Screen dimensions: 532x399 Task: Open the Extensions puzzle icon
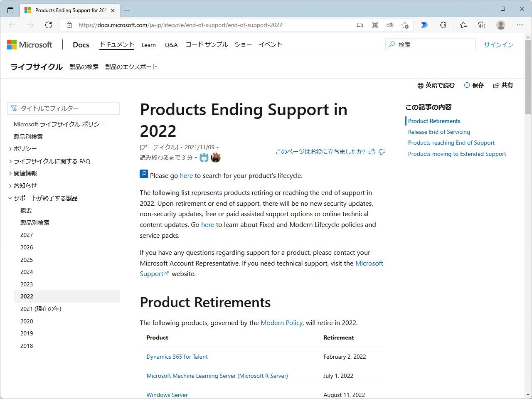tap(443, 25)
